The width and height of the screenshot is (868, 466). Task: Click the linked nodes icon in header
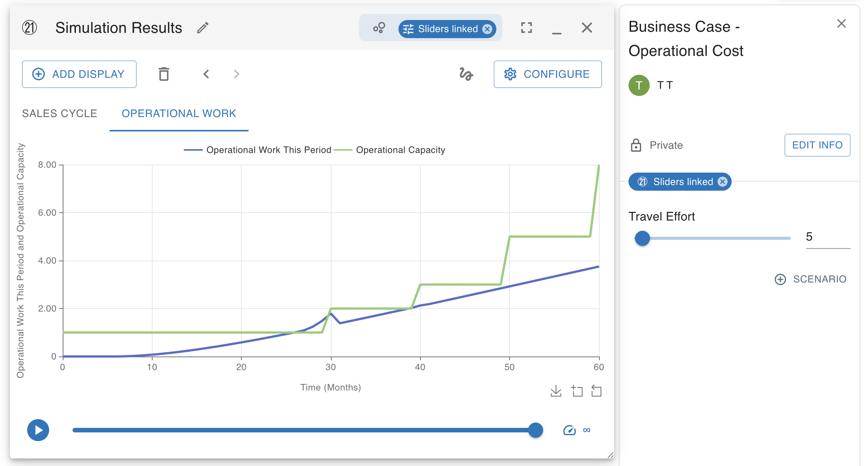379,28
